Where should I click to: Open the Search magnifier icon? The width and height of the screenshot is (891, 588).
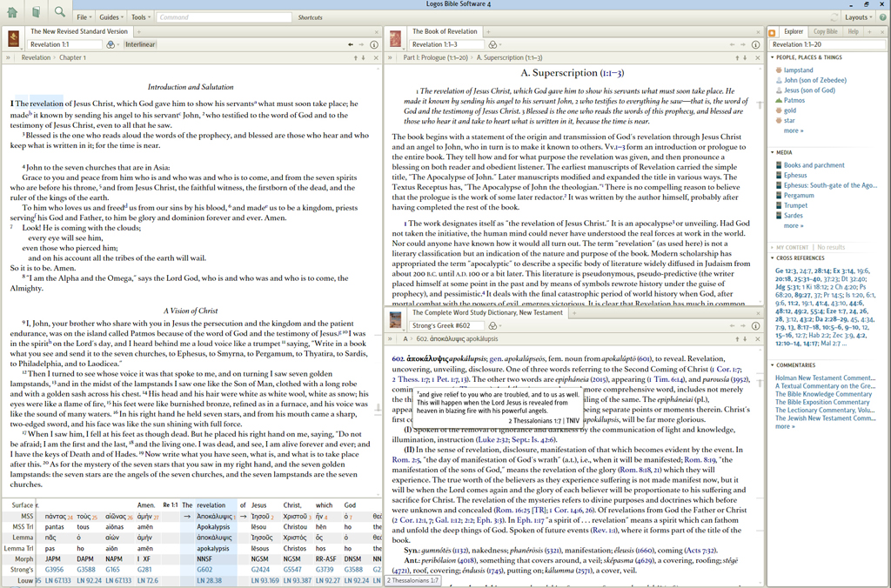pos(59,12)
